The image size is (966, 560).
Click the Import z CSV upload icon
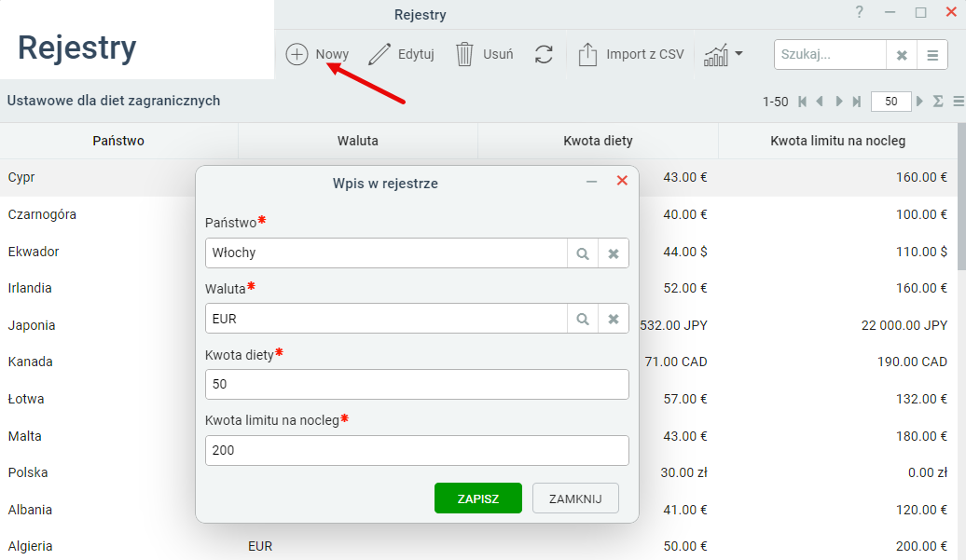(587, 54)
